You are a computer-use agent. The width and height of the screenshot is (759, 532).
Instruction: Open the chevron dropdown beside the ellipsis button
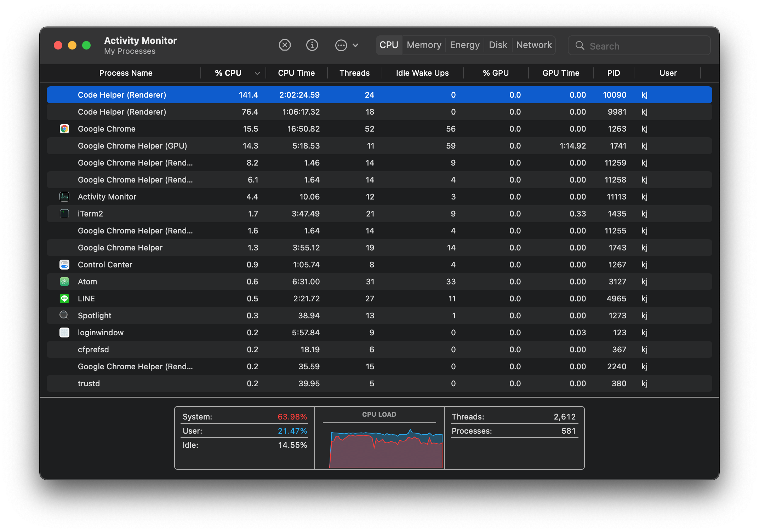(x=355, y=45)
